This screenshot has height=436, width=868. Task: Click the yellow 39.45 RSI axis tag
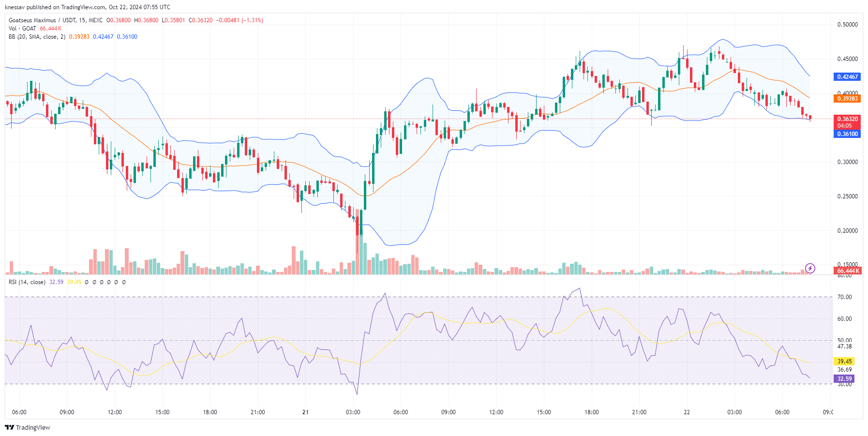tap(844, 361)
